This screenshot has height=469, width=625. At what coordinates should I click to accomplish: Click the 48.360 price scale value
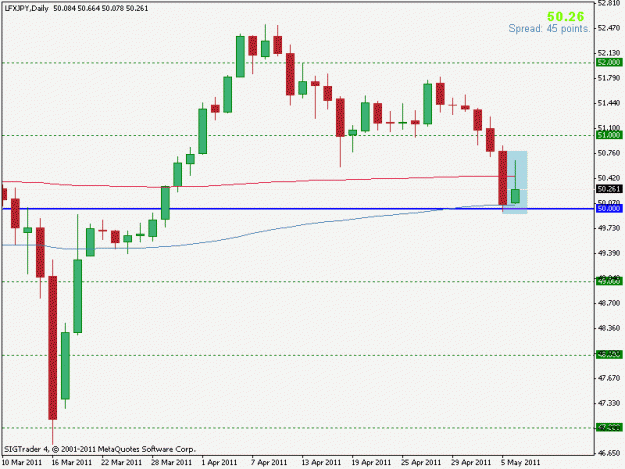[x=609, y=328]
